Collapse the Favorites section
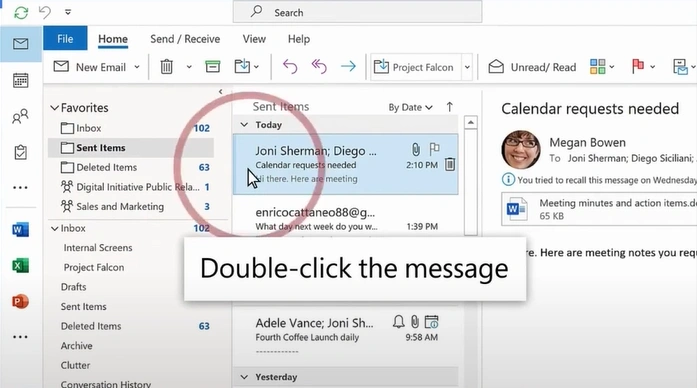 pos(55,108)
